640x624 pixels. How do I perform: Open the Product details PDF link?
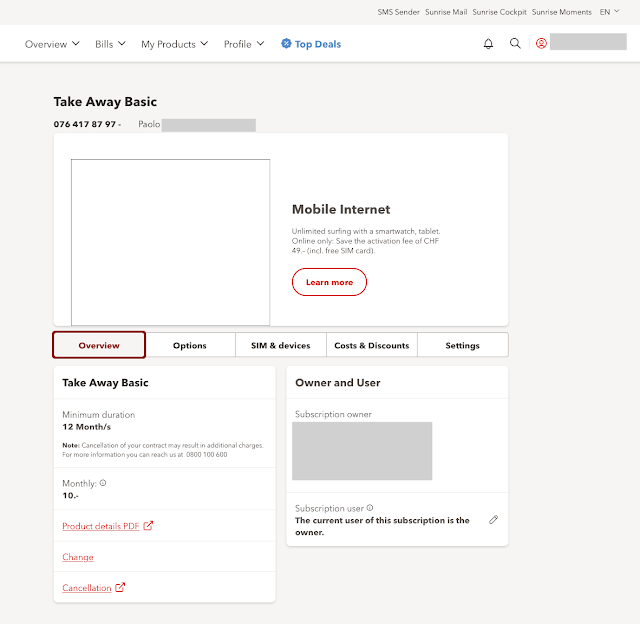(100, 526)
